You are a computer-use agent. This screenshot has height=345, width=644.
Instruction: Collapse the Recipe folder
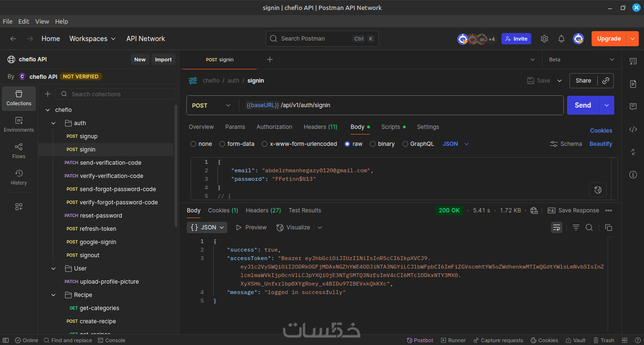coord(53,295)
